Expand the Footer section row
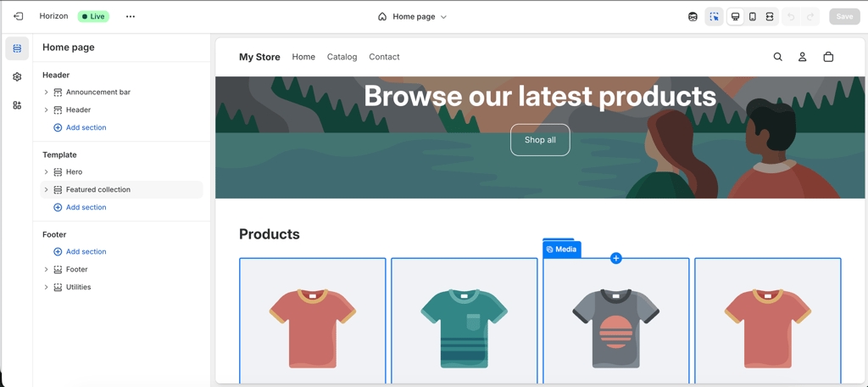 tap(47, 270)
